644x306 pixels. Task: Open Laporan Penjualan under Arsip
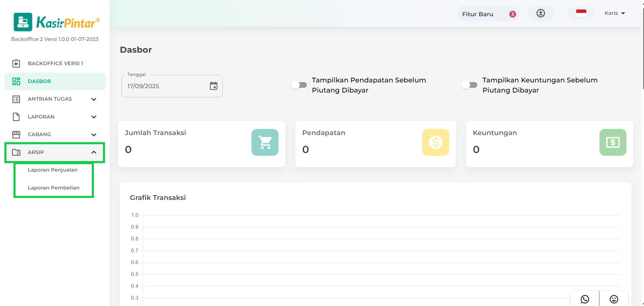pyautogui.click(x=53, y=170)
